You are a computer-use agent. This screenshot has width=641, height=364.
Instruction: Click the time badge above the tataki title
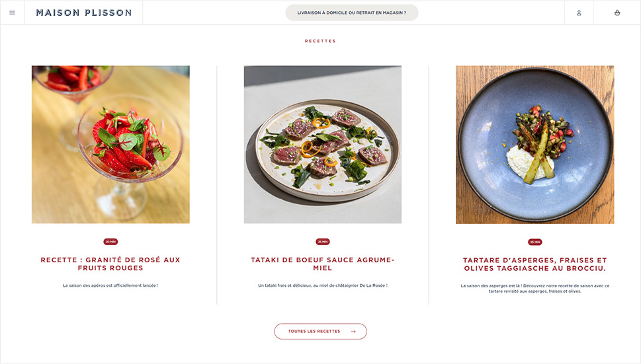click(x=323, y=242)
